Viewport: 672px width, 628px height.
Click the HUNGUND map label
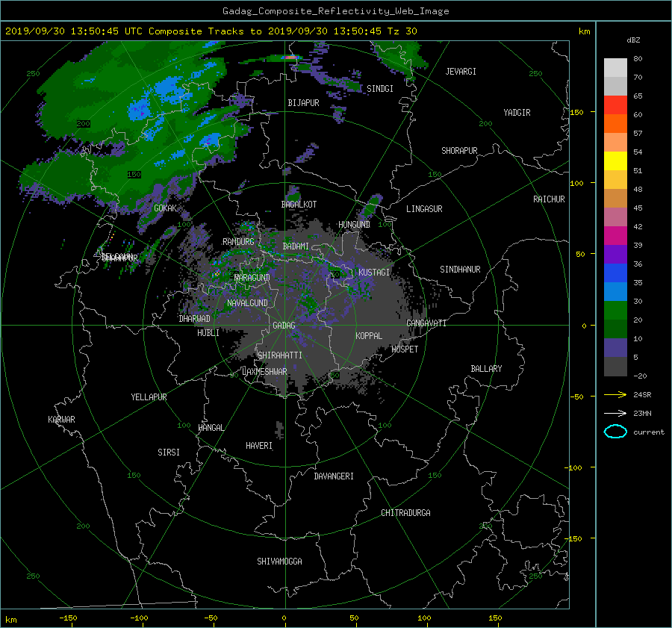pyautogui.click(x=354, y=225)
